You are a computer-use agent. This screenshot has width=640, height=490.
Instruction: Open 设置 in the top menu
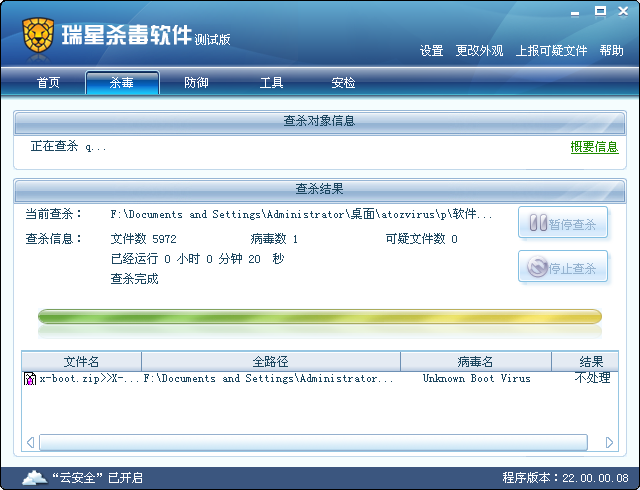click(x=431, y=51)
